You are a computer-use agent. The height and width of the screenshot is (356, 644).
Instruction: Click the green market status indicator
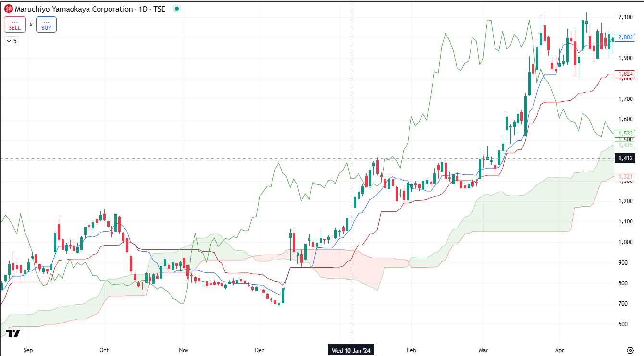pos(176,9)
